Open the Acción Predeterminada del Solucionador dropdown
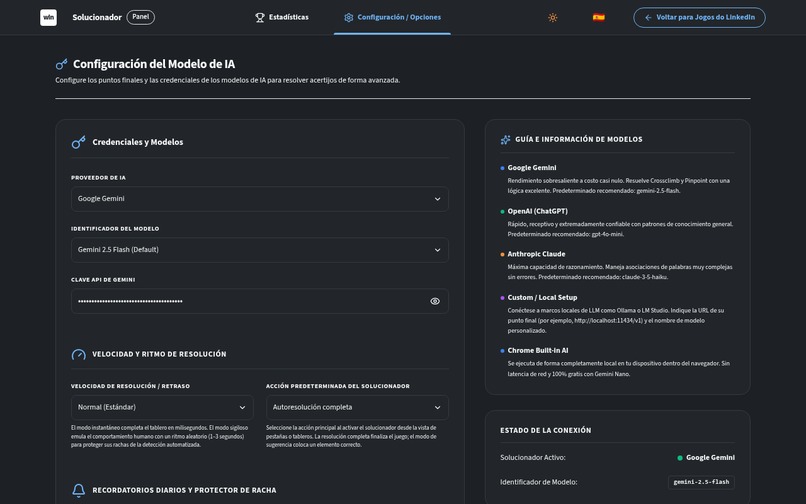806x504 pixels. (357, 407)
